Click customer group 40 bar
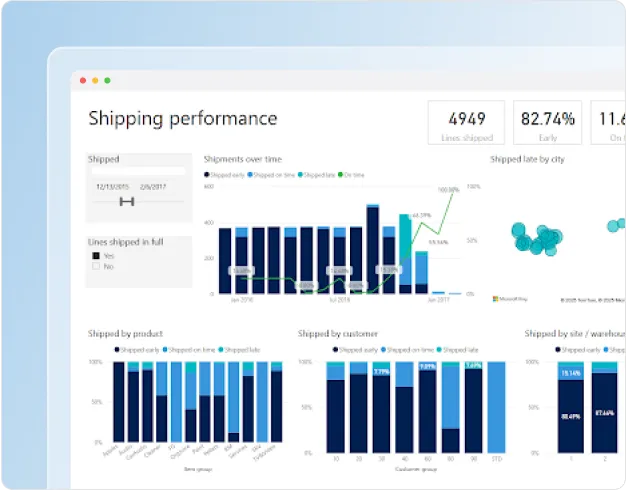626x490 pixels. point(404,407)
